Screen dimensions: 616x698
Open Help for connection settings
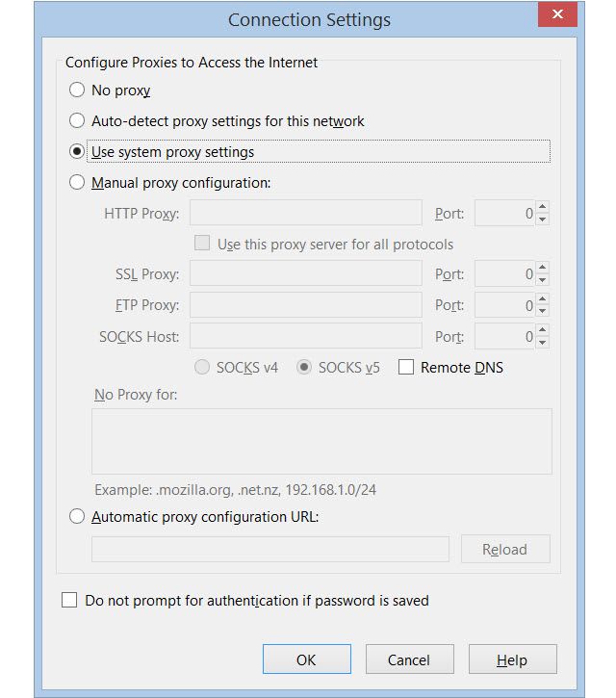click(x=512, y=659)
